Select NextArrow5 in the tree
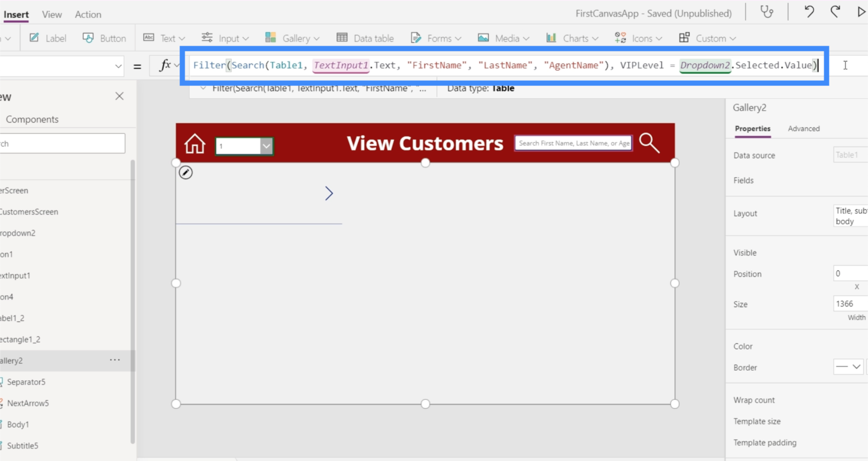This screenshot has height=461, width=868. (28, 403)
